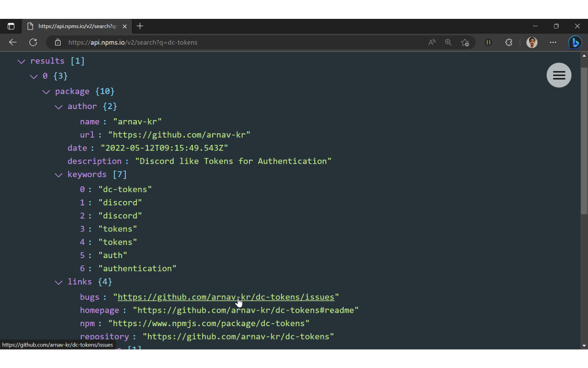This screenshot has height=368, width=588.
Task: View site information lock icon
Action: [x=58, y=42]
